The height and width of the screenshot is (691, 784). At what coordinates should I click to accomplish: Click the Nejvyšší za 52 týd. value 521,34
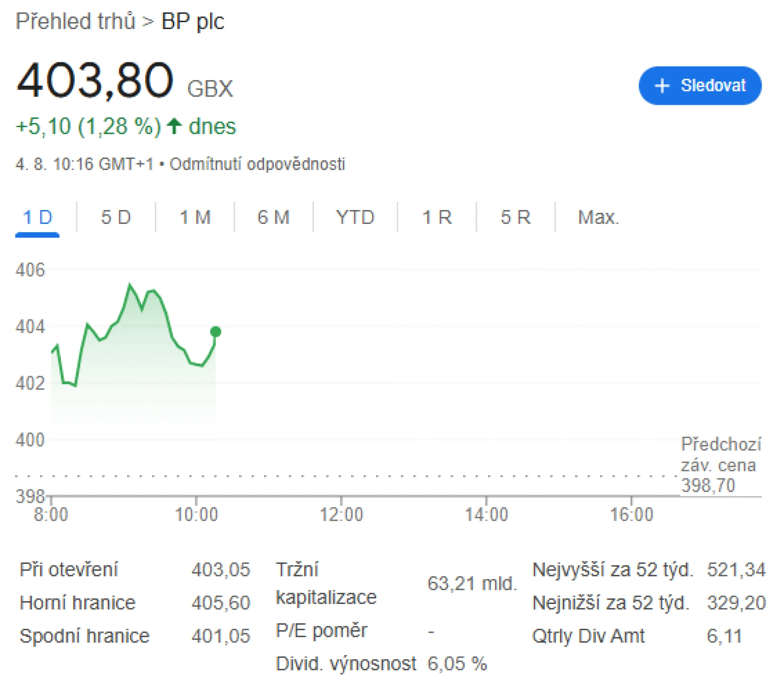coord(737,569)
